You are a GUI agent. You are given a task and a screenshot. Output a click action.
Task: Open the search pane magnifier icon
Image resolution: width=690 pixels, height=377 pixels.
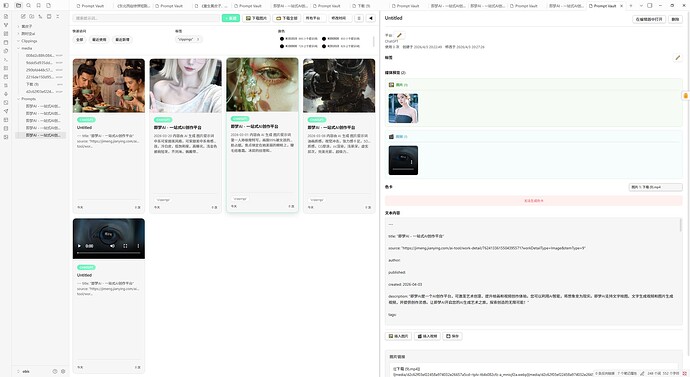tap(29, 5)
